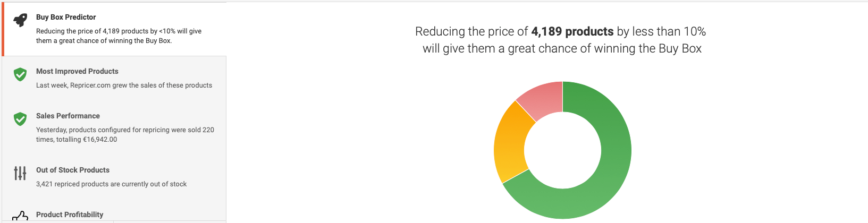Click the bold 4,189 products heading text
Image resolution: width=868 pixels, height=223 pixels.
[x=572, y=31]
